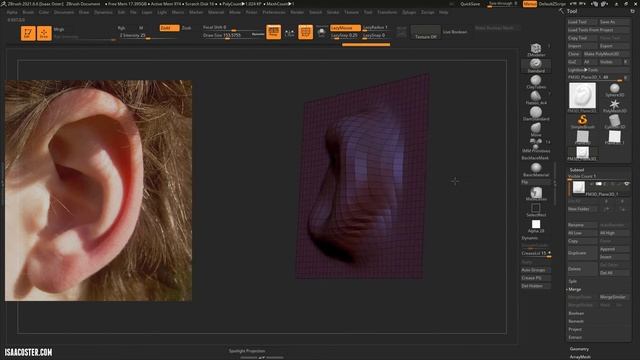
Task: Click the Texture Off box
Action: pyautogui.click(x=425, y=33)
